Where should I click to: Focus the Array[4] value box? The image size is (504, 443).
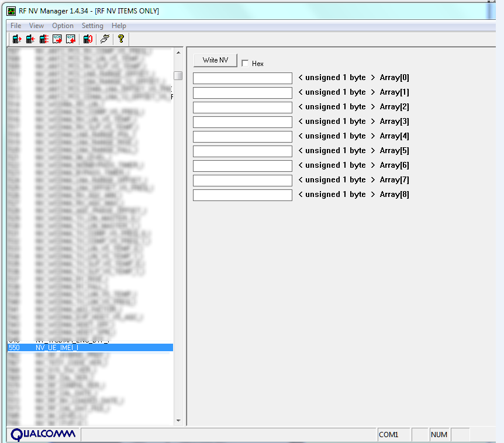pos(243,137)
